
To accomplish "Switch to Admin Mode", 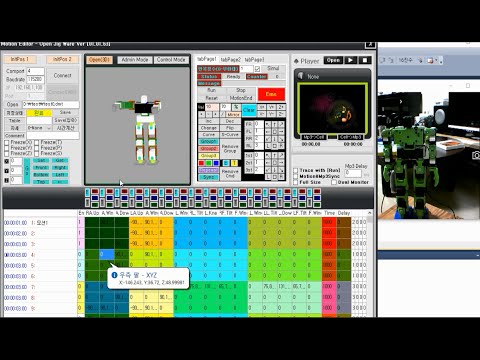I will 135,60.
